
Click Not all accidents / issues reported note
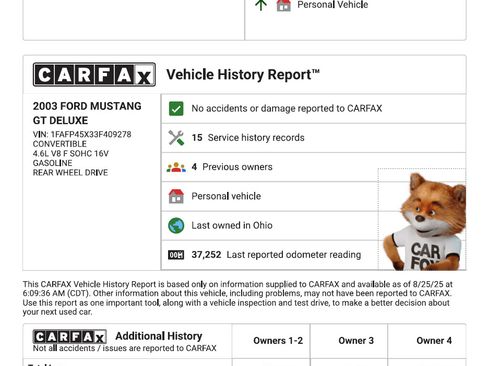(125, 348)
